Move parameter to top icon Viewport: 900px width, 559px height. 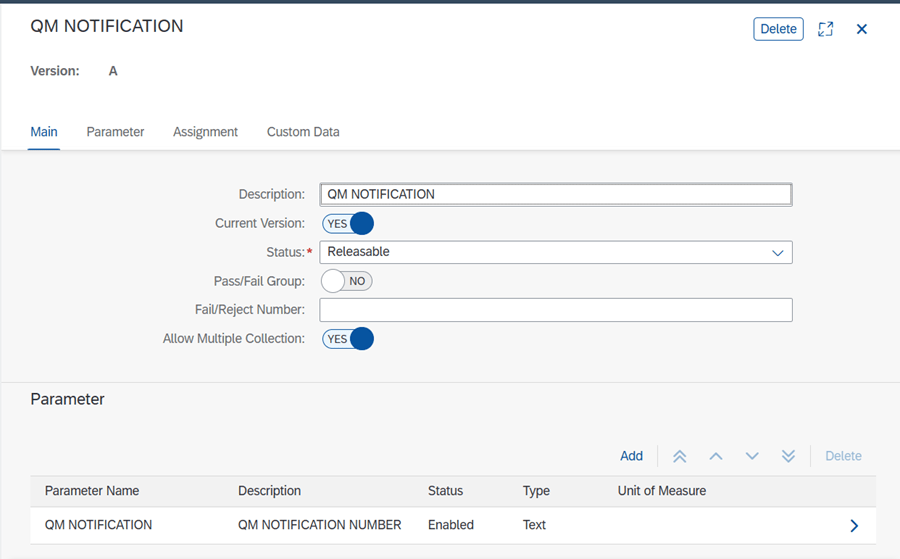coord(680,456)
